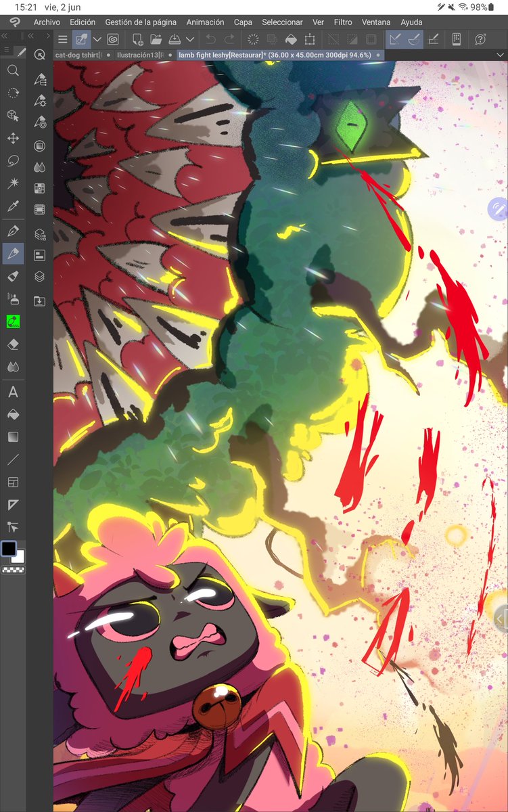Open the Tool Property palette icon
This screenshot has width=508, height=812.
[40, 101]
